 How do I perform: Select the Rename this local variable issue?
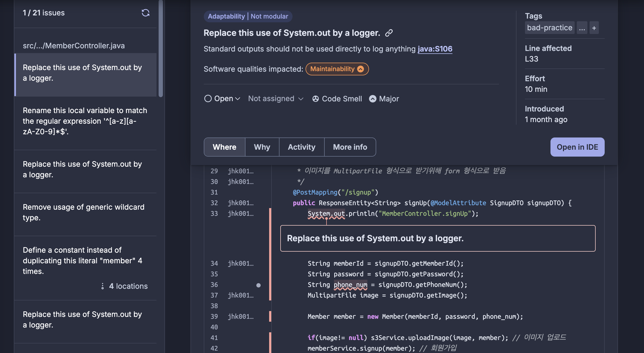point(85,121)
